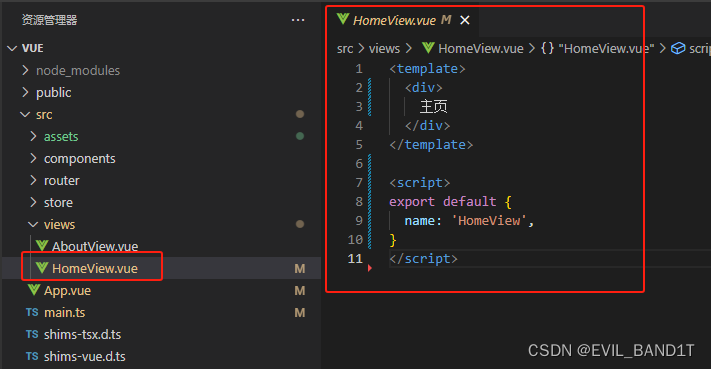This screenshot has height=369, width=711.
Task: Open HomeView.vue in the explorer
Action: point(94,268)
